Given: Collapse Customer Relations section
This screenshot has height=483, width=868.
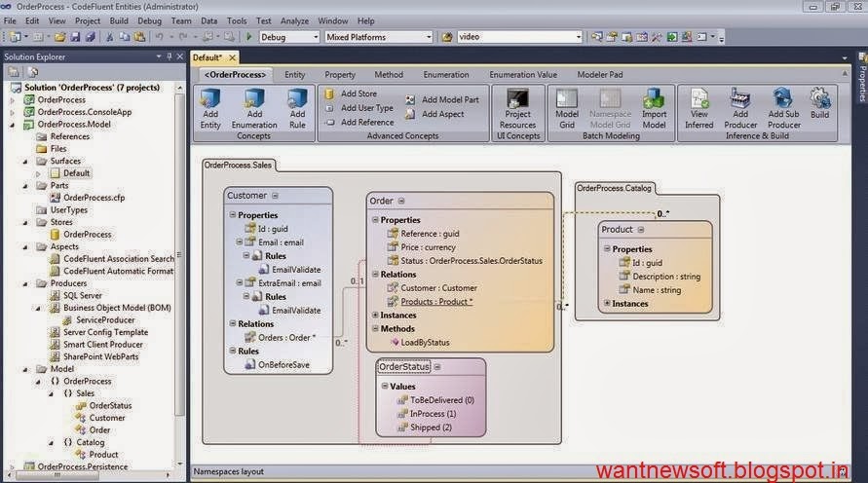Looking at the screenshot, I should (233, 323).
